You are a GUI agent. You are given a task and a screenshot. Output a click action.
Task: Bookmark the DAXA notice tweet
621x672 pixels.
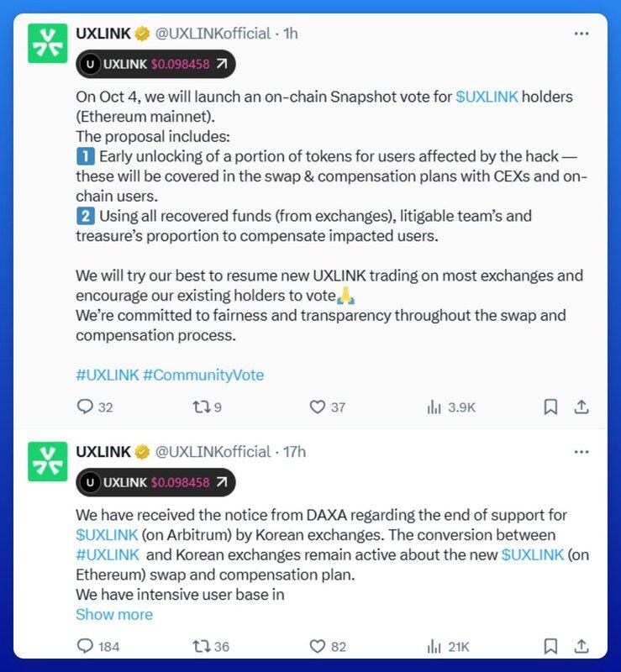550,646
